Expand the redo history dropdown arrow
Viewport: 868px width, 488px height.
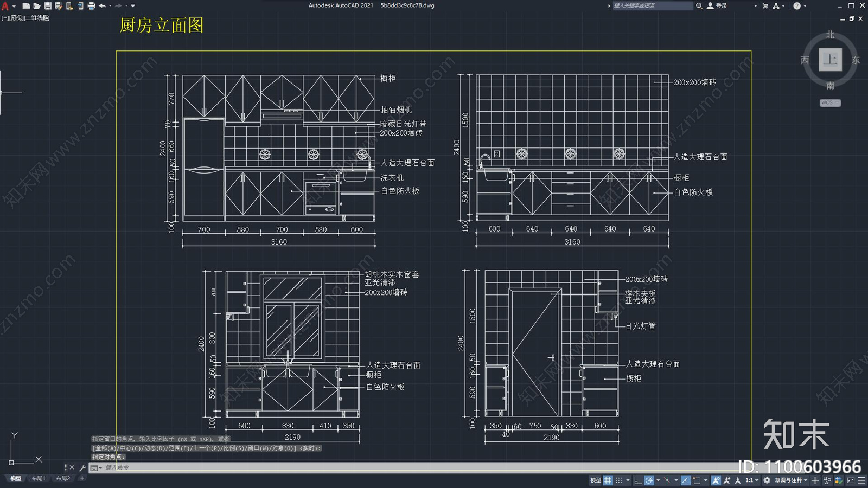126,6
